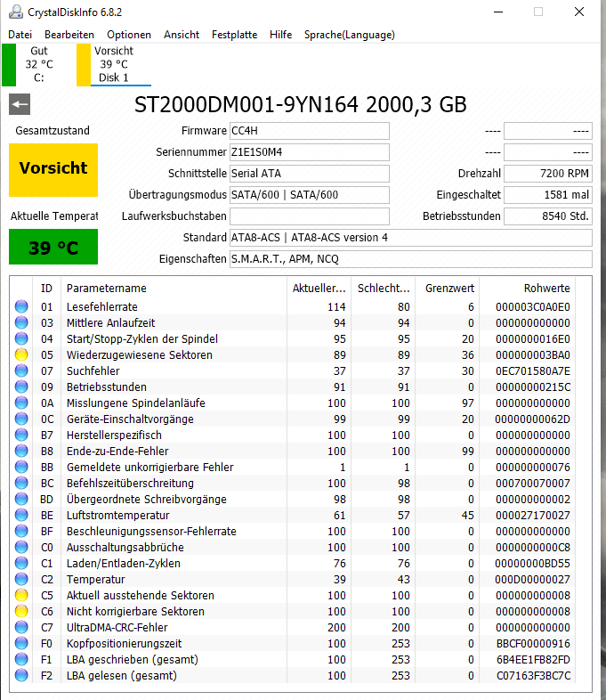606x700 pixels.
Task: Click the Beschleunigungssensor-Fehlerrate parameter name
Action: [x=151, y=532]
